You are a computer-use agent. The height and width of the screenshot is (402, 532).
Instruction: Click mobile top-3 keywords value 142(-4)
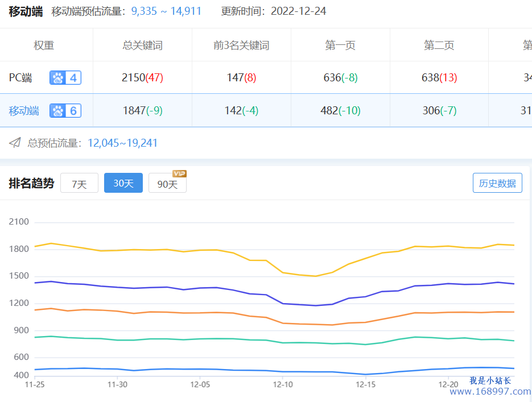coord(242,110)
